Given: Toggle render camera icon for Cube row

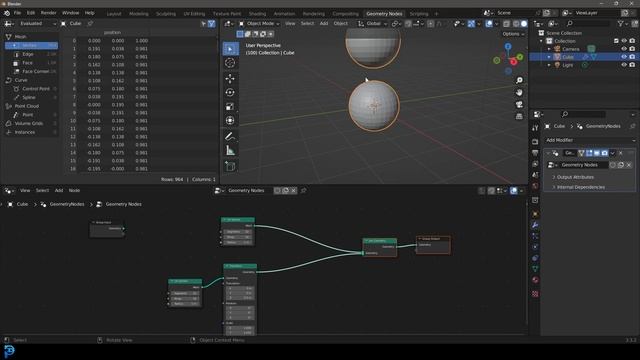Looking at the screenshot, I should tap(632, 57).
